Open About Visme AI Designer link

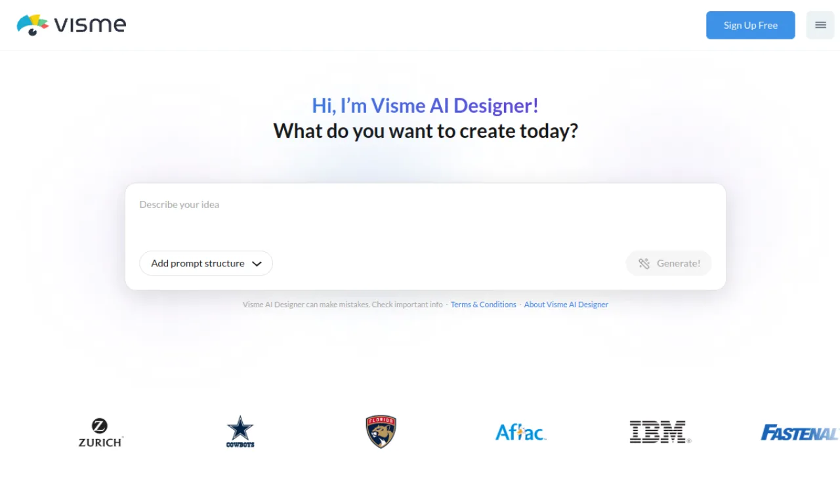tap(566, 304)
